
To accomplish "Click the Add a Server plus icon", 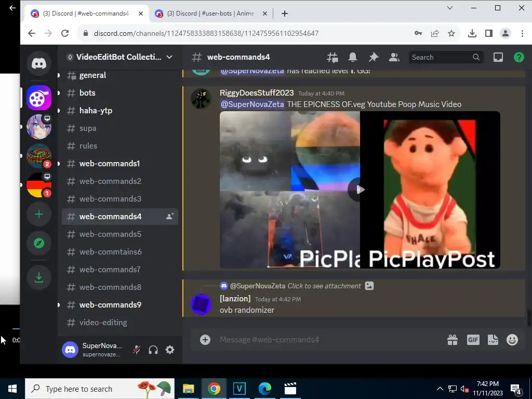I will tap(39, 214).
